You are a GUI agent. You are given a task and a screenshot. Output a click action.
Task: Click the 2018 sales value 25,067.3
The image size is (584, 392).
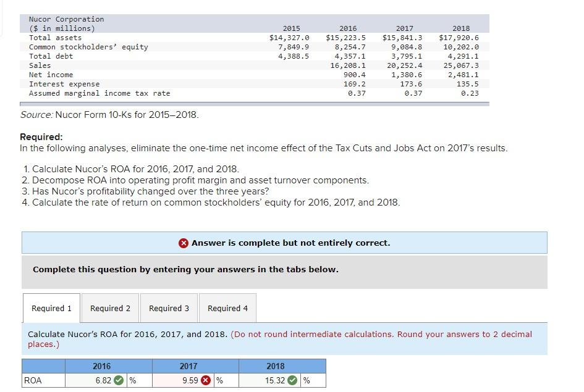tap(461, 65)
